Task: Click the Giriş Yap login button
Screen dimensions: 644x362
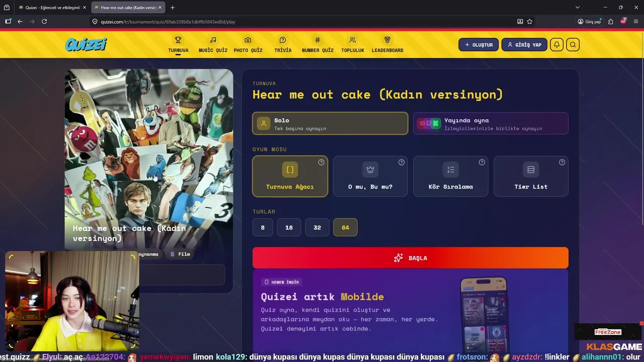Action: [x=524, y=45]
